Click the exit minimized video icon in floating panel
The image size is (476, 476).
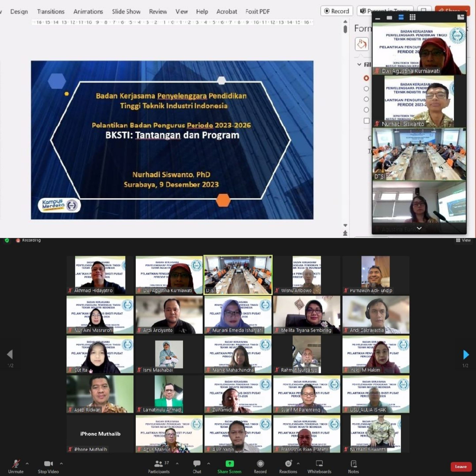click(460, 17)
